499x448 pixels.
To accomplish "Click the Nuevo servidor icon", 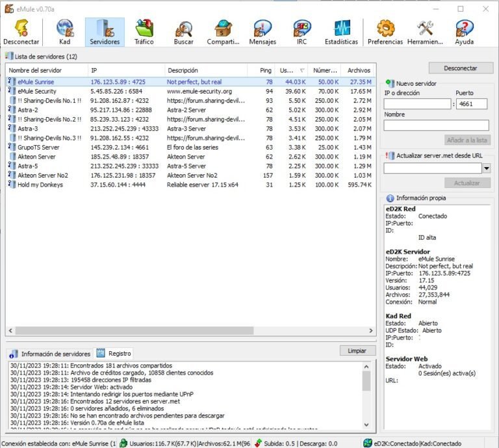I will (390, 83).
